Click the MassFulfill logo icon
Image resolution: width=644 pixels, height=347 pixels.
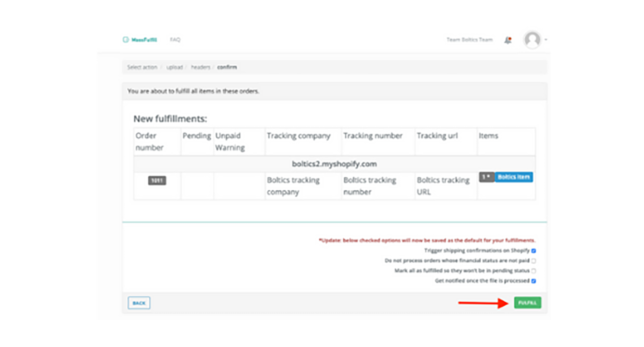point(126,39)
